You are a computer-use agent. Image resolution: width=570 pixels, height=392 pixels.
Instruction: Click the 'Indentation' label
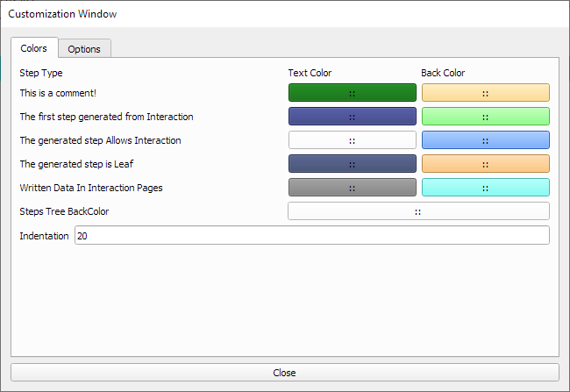[x=44, y=236]
